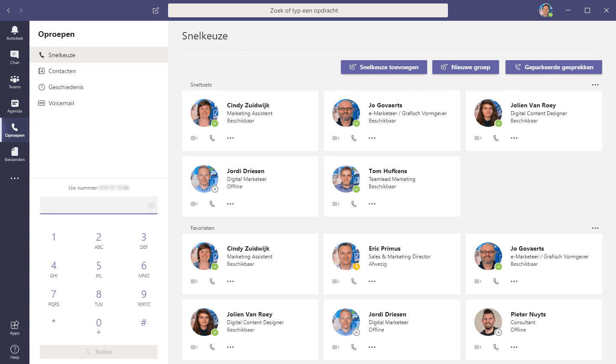Viewport: 616px width, 364px height.
Task: Dial digit 0 on keypad
Action: click(99, 326)
